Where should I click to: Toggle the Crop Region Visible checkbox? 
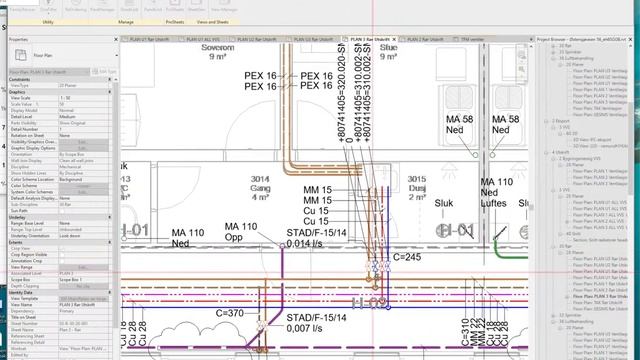(x=62, y=254)
